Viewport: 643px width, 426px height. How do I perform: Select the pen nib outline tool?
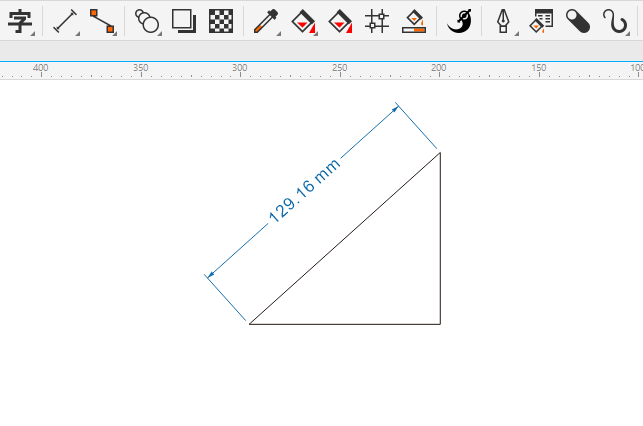pos(503,21)
